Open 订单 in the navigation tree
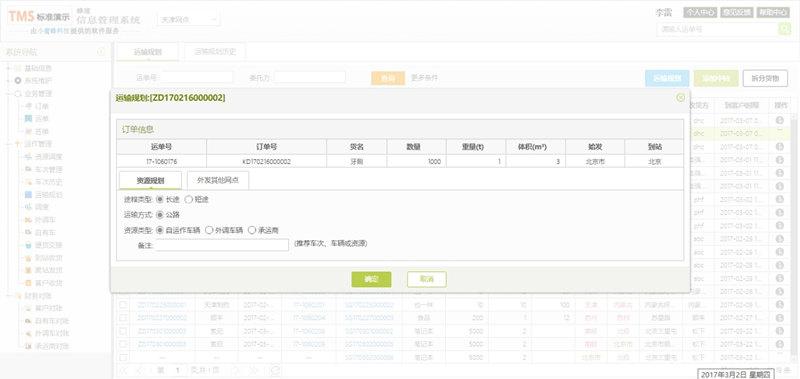 tap(41, 106)
